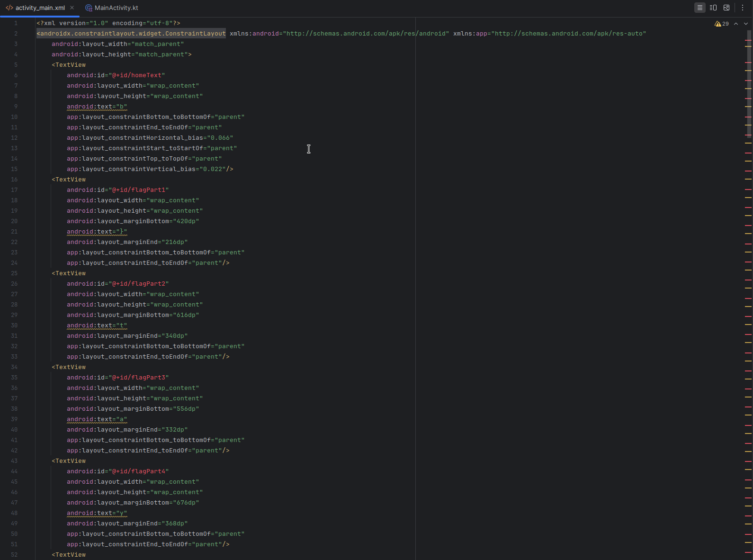
Task: Click the android:text="}" line
Action: (x=97, y=232)
